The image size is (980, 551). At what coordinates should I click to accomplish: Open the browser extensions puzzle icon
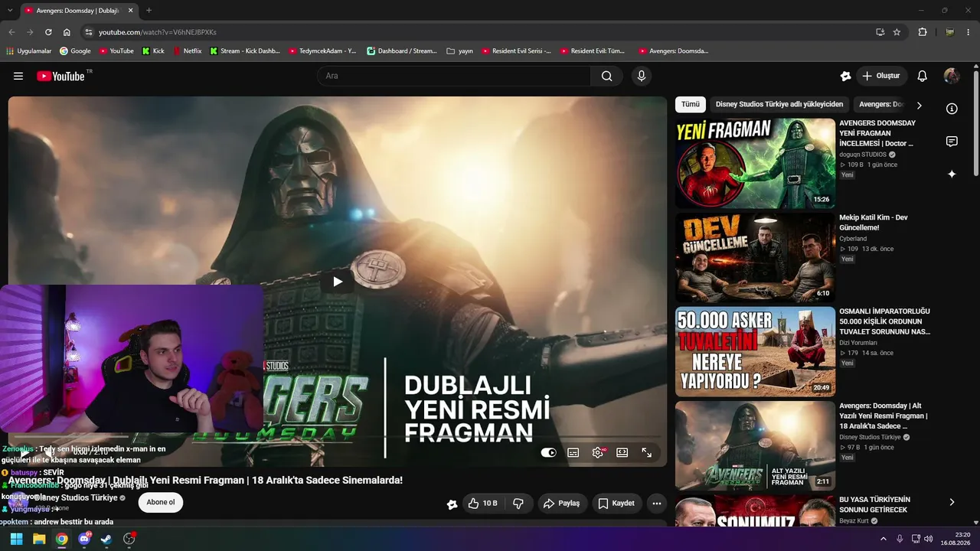(x=923, y=32)
